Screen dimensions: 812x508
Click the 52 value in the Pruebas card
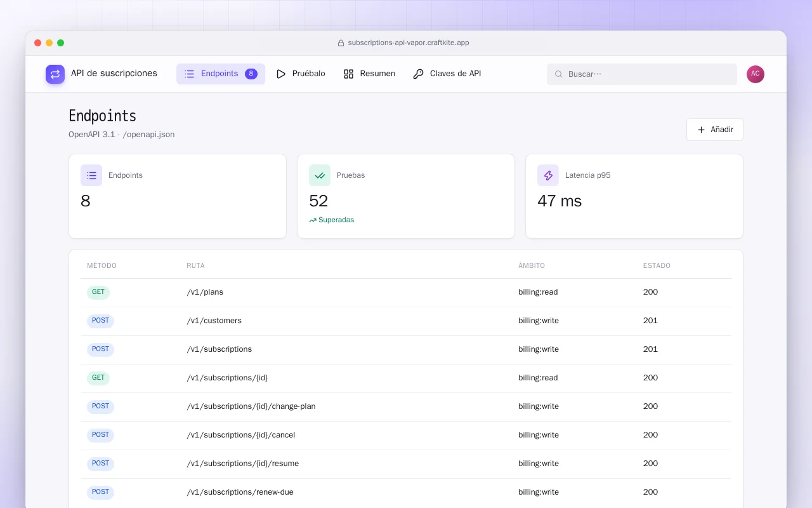[318, 201]
